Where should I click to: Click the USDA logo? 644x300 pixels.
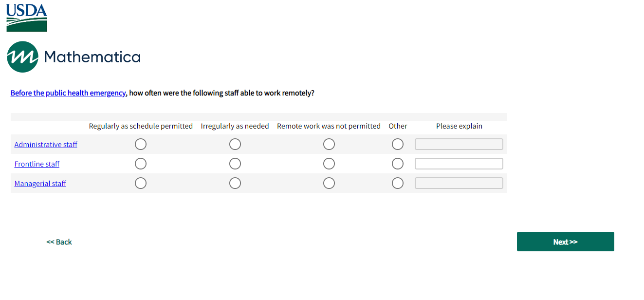[x=27, y=18]
